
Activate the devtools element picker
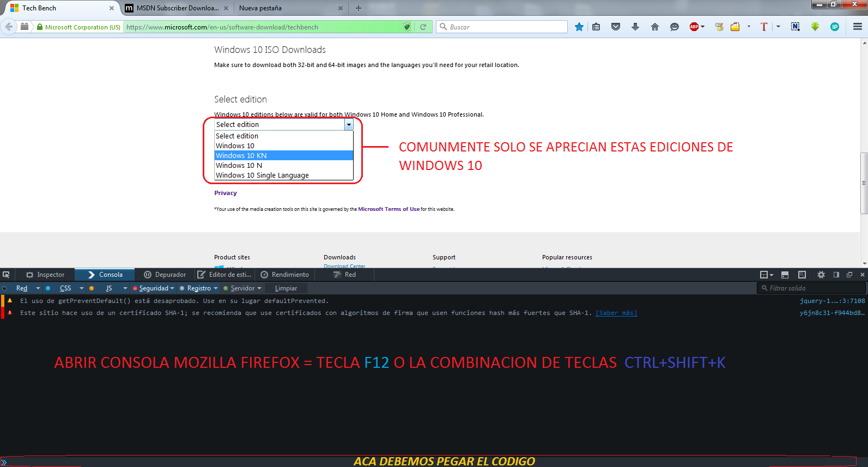tap(6, 275)
